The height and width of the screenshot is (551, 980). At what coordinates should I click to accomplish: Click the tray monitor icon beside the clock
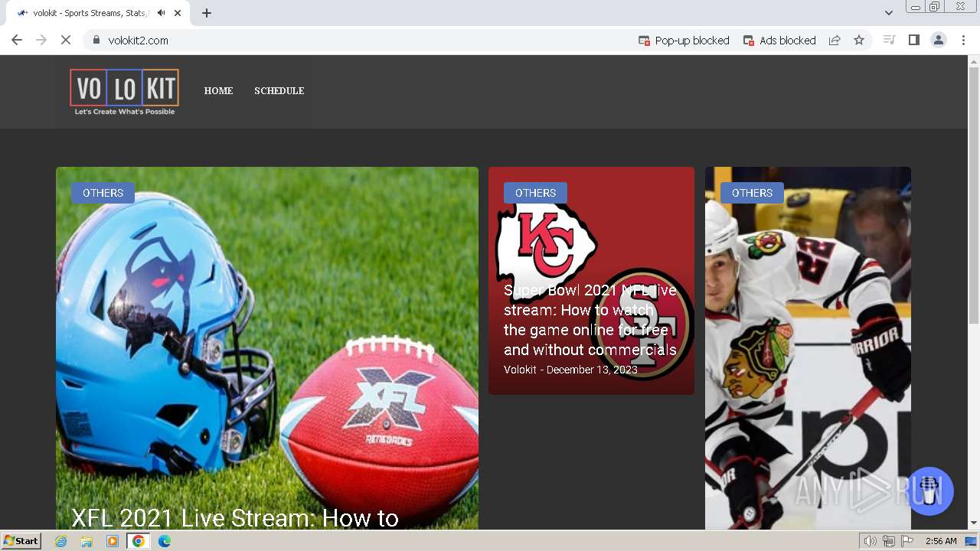[x=971, y=541]
